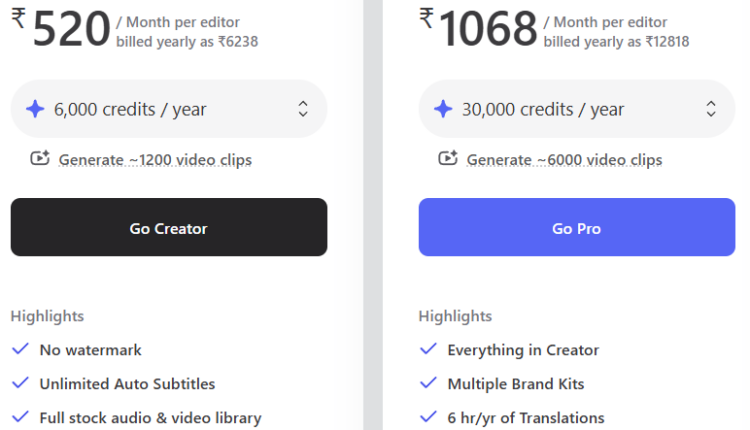Click the sparkle icon beside 6,000 credits

pos(35,109)
